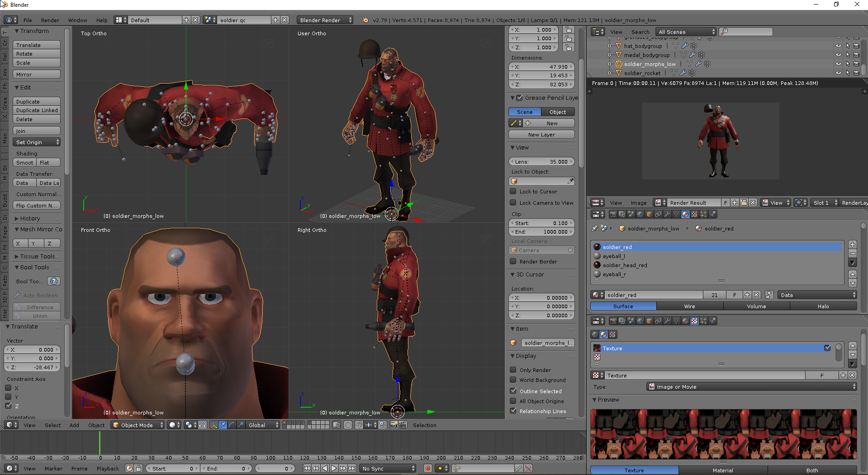
Task: Switch to the Halo material type tab
Action: point(823,306)
